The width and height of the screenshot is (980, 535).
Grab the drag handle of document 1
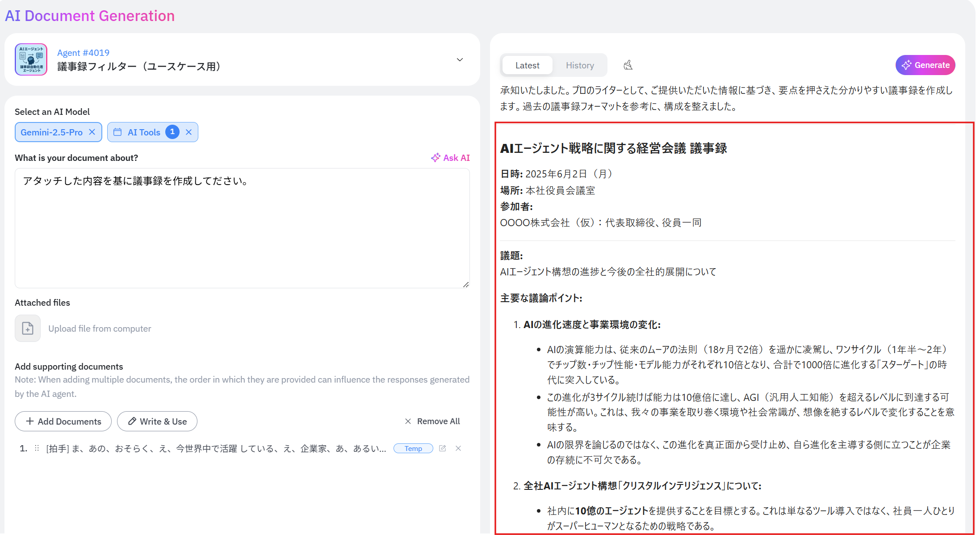[x=37, y=448]
